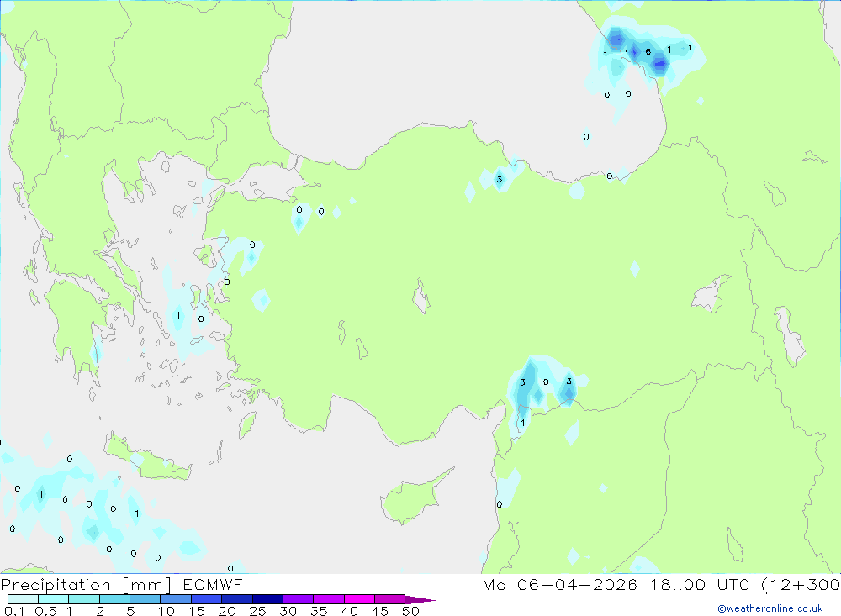841x616 pixels.
Task: Click the '6' precipitation value on map
Action: coord(648,51)
